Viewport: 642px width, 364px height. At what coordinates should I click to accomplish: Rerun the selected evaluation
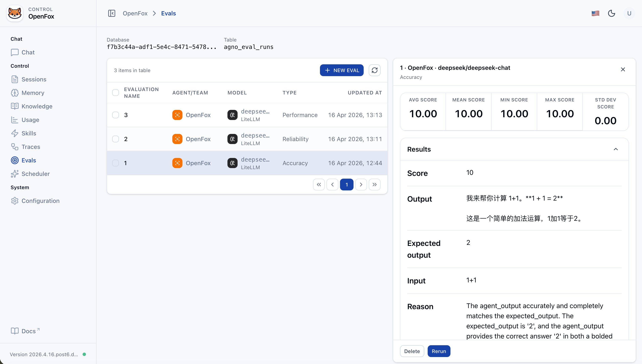(439, 351)
